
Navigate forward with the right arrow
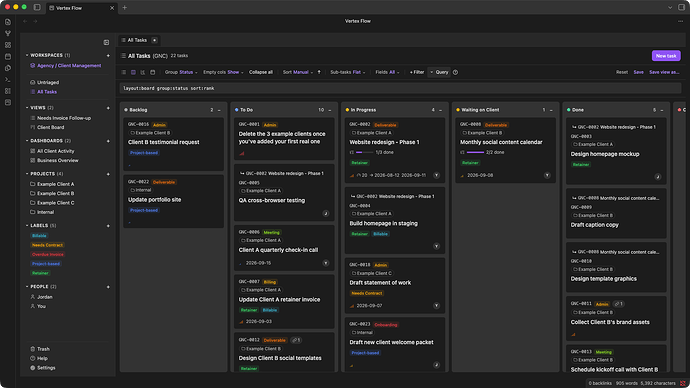[35, 21]
